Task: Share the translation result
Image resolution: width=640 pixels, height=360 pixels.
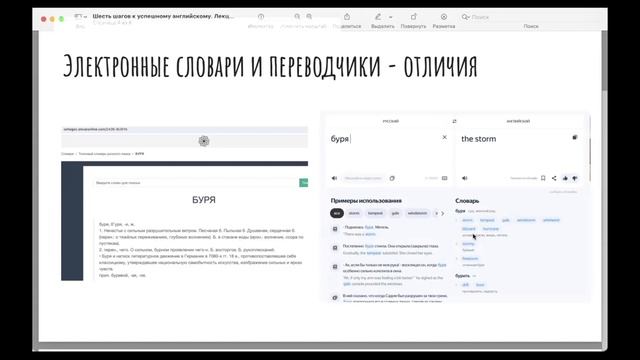Action: [554, 178]
